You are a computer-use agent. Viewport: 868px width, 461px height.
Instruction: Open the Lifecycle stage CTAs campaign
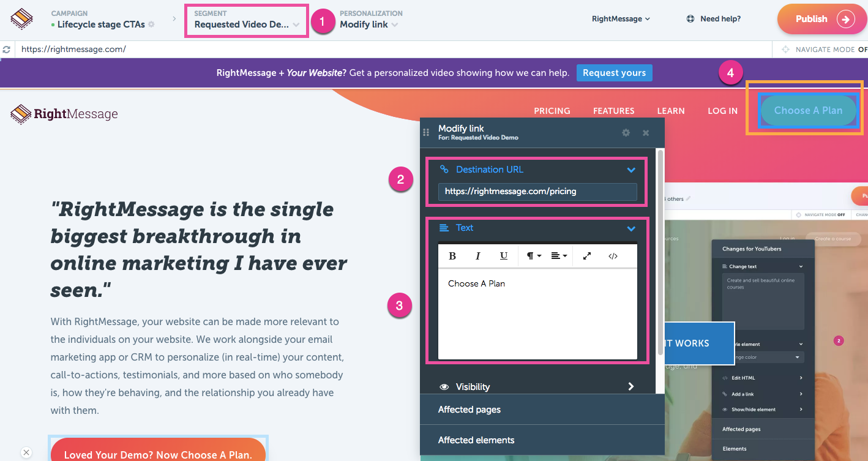pos(101,24)
